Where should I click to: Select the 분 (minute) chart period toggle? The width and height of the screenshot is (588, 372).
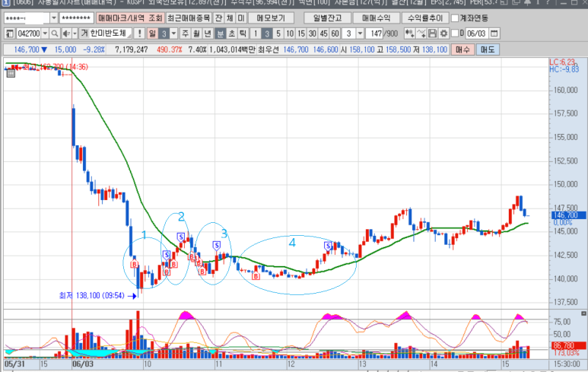(220, 33)
